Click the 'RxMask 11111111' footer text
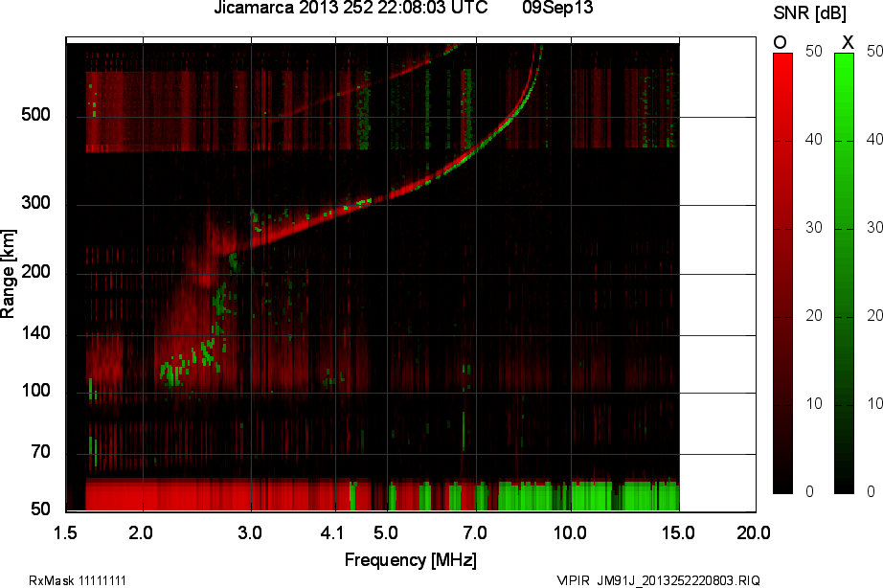The image size is (883, 588). tap(78, 580)
